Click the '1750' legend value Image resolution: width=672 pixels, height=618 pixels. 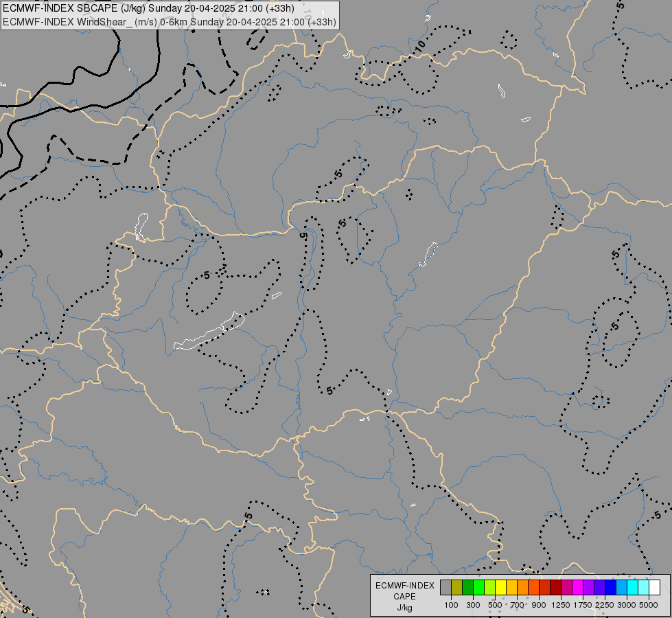tap(583, 605)
